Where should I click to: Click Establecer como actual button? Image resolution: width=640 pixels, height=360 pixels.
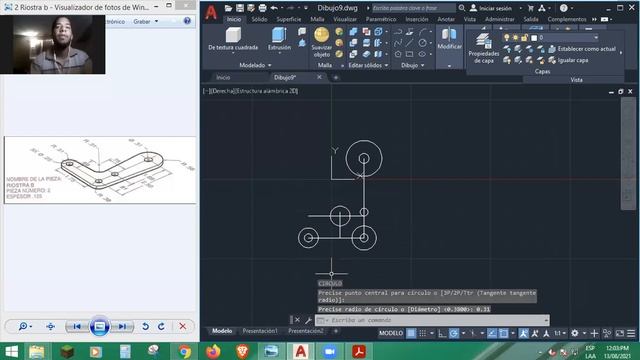tap(582, 49)
